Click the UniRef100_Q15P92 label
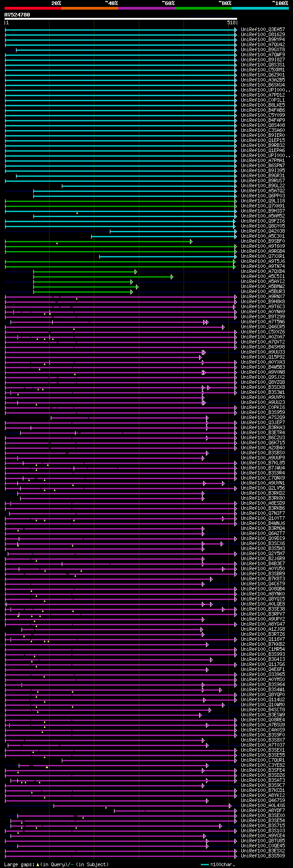Viewport: 293px width, 868px height. tap(263, 357)
